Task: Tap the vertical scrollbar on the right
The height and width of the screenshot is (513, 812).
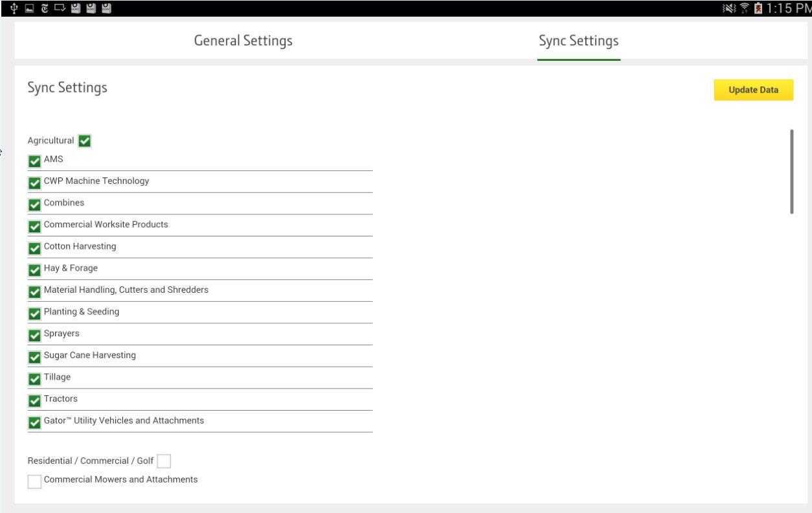Action: click(x=793, y=170)
